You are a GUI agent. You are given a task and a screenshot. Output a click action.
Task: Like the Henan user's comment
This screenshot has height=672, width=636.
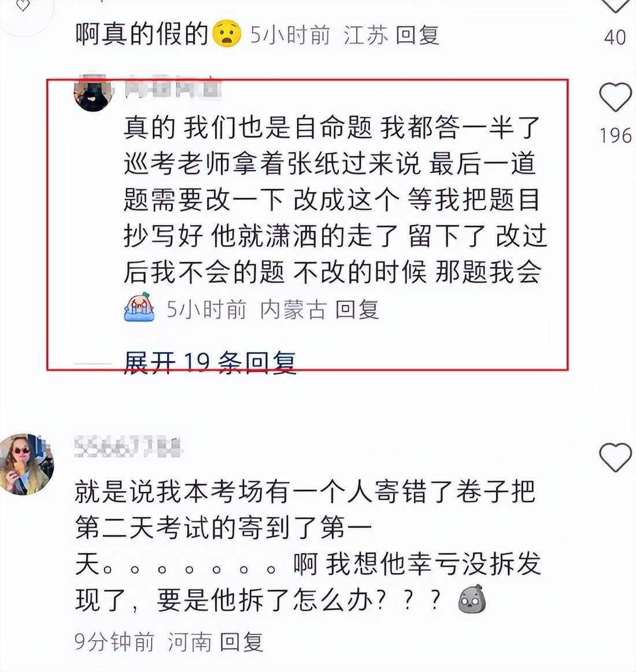tap(615, 457)
